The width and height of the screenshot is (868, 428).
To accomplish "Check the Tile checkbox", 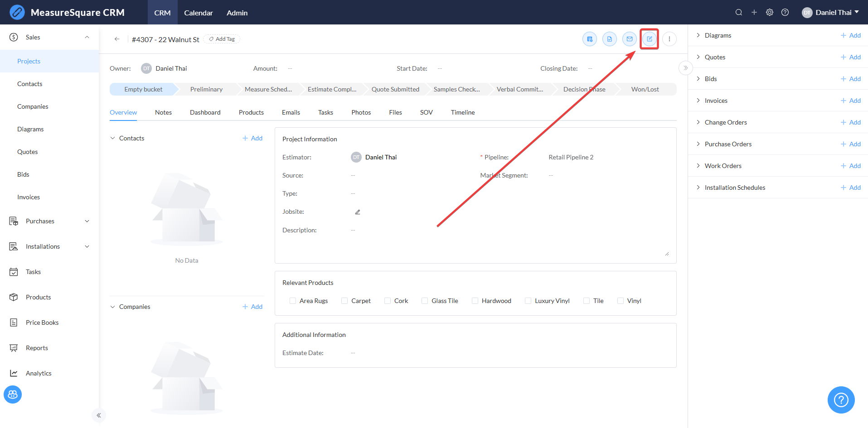I will tap(587, 301).
